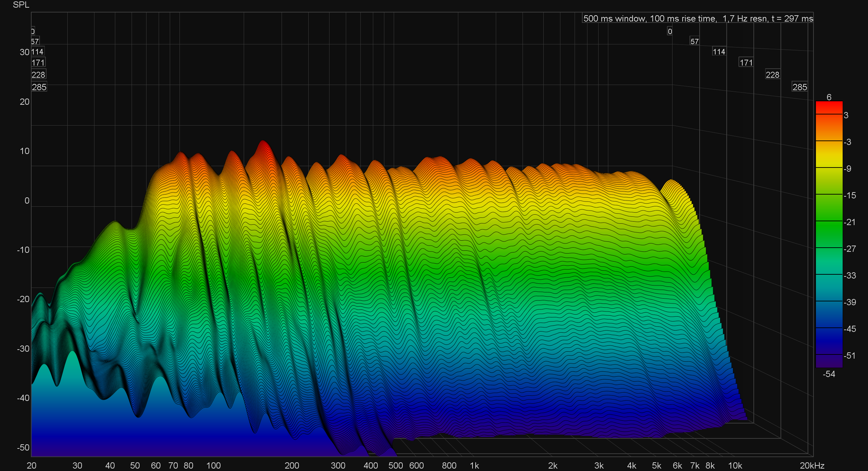The image size is (868, 471).
Task: Click the right-side 228 time slice label
Action: pyautogui.click(x=773, y=75)
